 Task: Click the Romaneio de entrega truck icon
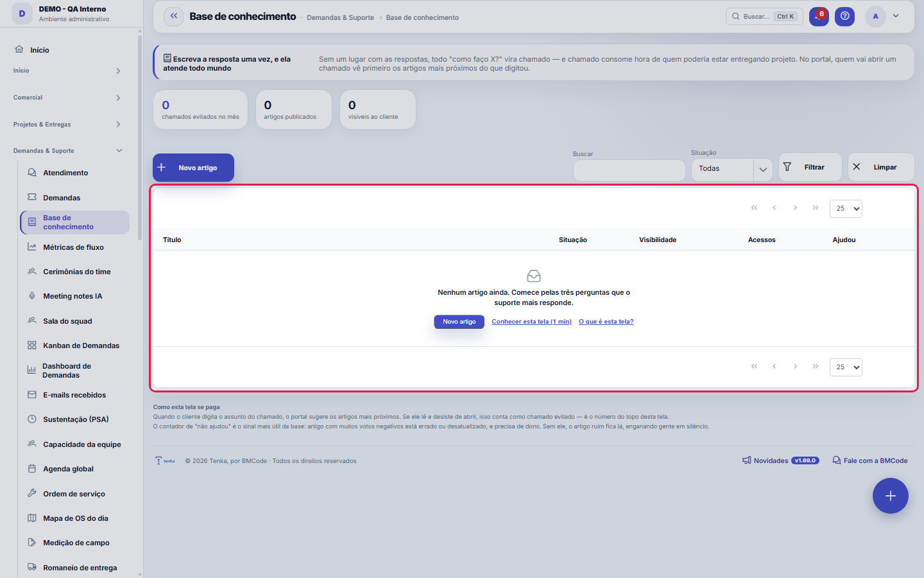32,567
